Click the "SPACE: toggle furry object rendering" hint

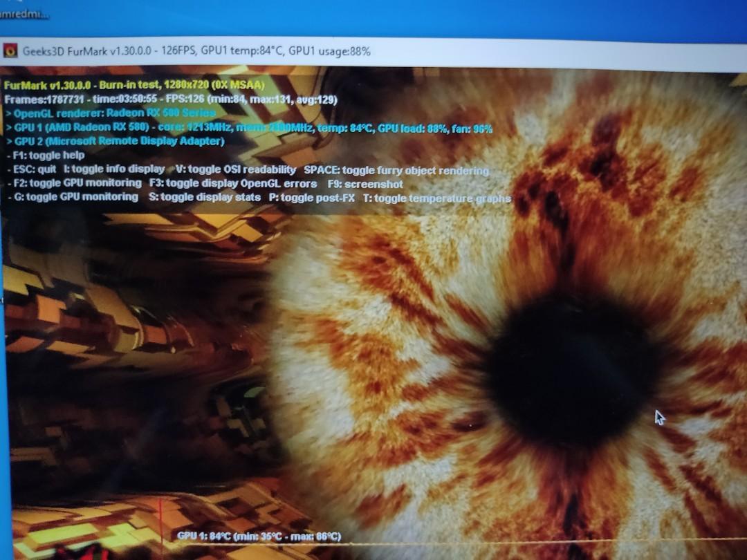396,171
